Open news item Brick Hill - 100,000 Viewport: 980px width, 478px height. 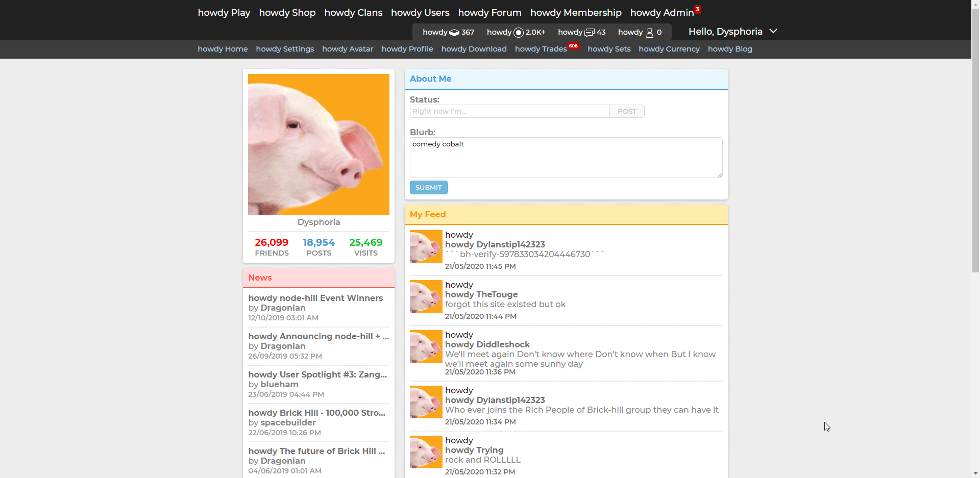pyautogui.click(x=317, y=413)
